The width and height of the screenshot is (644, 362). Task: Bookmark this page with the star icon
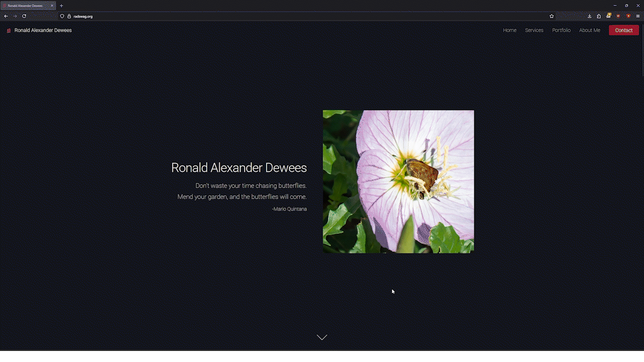(x=551, y=16)
